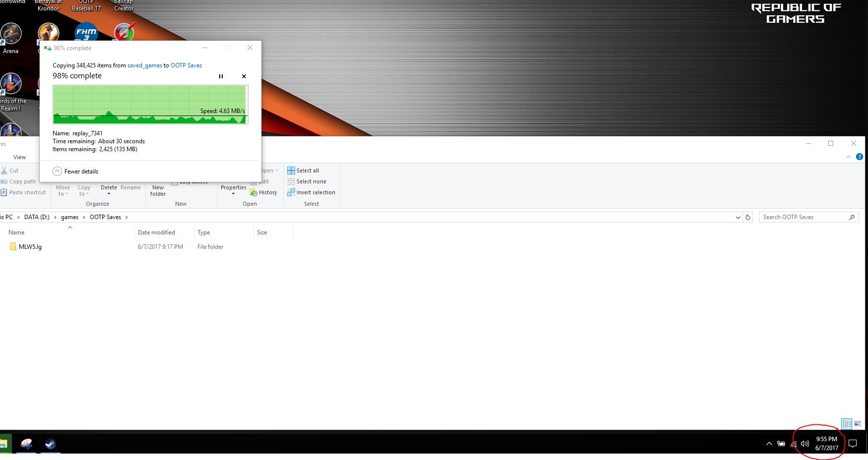This screenshot has width=868, height=460.
Task: Collapse the ribbon with the chevron
Action: tap(848, 157)
